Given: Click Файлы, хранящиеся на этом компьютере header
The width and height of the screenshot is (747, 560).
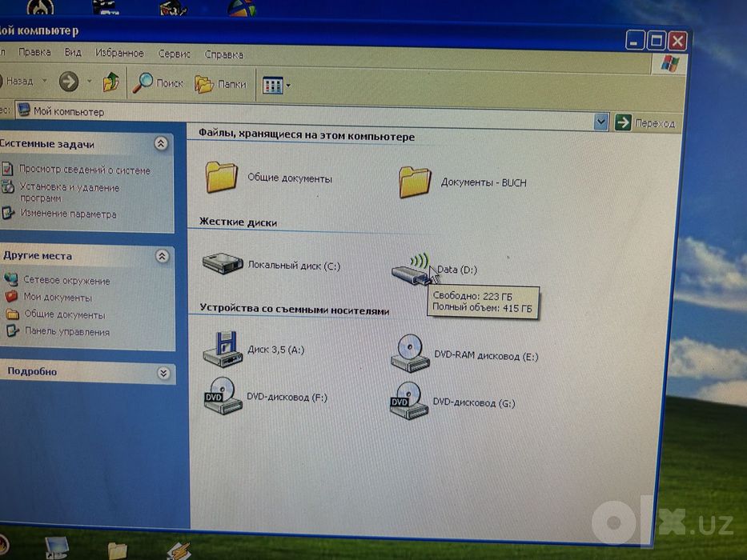Looking at the screenshot, I should (x=307, y=134).
